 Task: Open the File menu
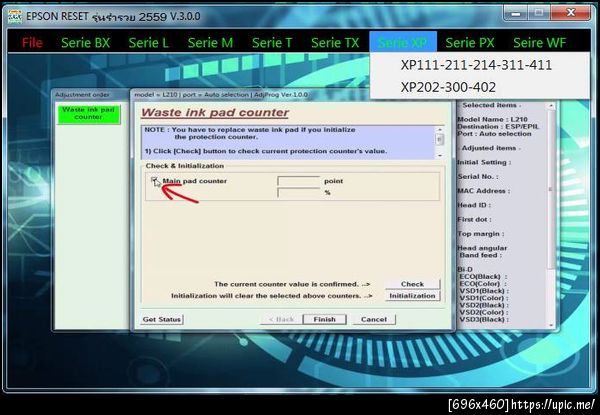(x=32, y=42)
